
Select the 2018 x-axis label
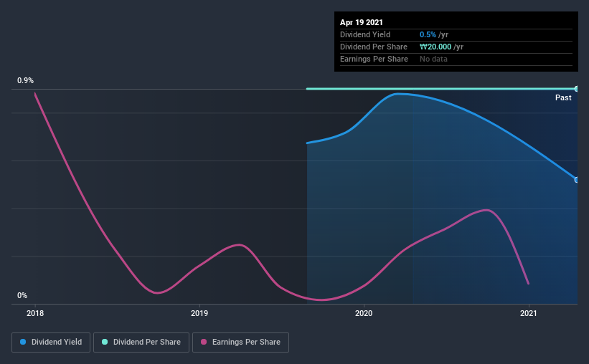(x=35, y=313)
